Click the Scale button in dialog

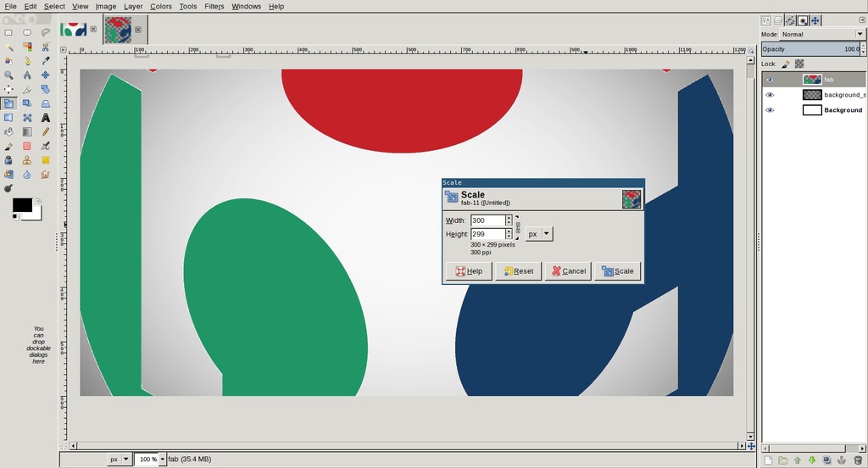618,270
